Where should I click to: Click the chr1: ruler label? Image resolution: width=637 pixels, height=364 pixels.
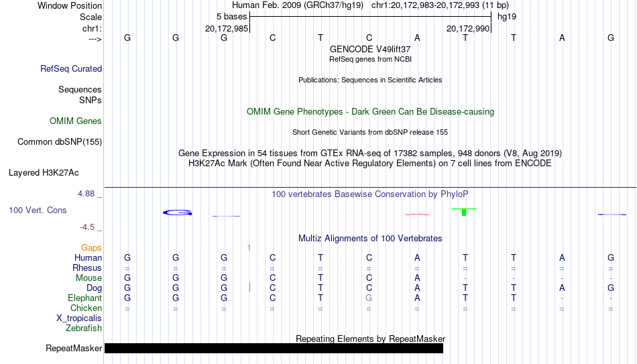(93, 28)
